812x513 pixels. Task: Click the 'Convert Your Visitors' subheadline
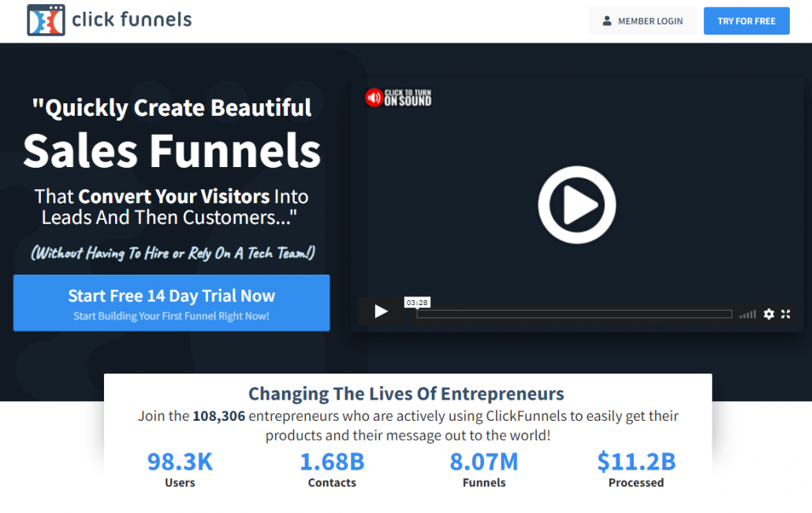tap(174, 197)
